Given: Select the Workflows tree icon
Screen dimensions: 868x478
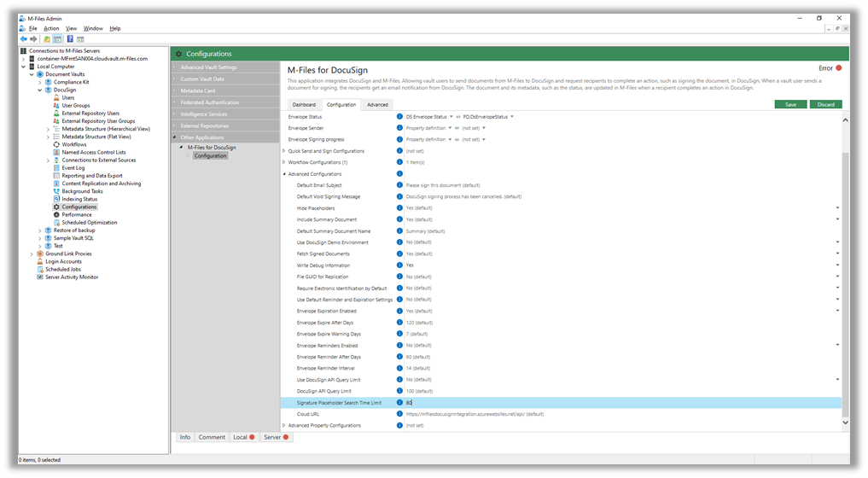Looking at the screenshot, I should click(56, 144).
